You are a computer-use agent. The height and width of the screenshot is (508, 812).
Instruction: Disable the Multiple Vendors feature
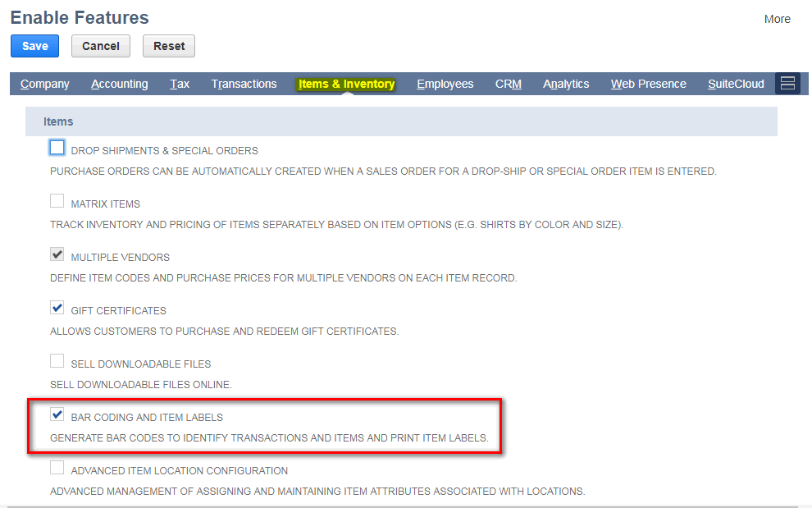coord(57,254)
